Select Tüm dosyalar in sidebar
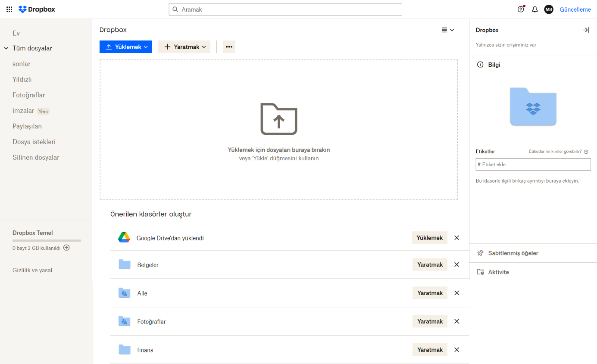Viewport: 597px width, 364px height. tap(32, 48)
